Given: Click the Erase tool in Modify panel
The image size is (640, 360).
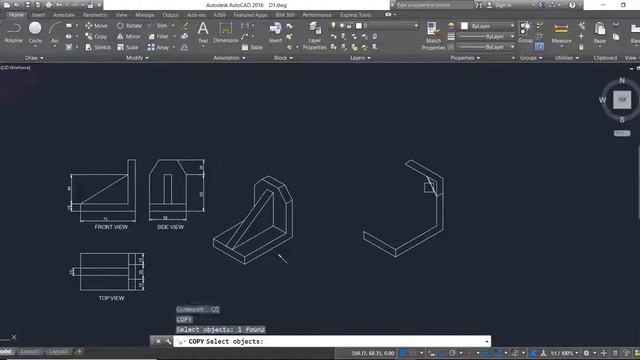Looking at the screenshot, I should 185,26.
